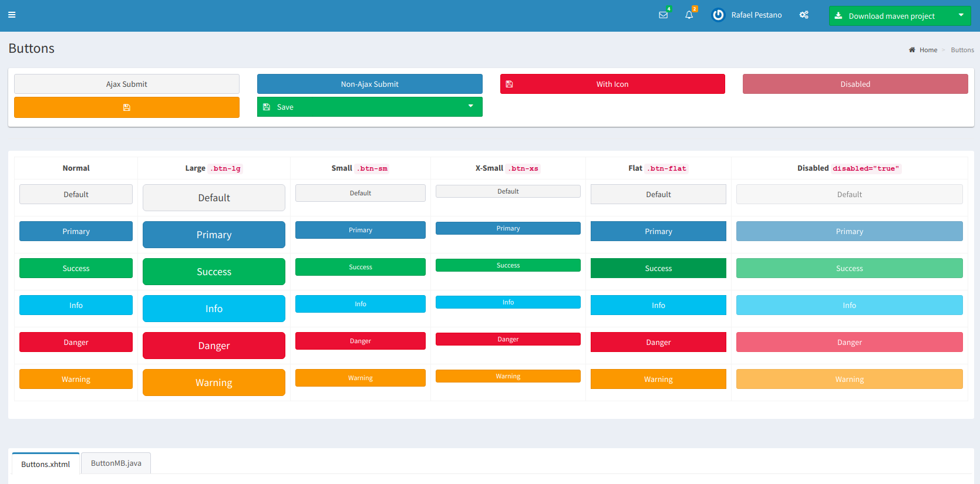Click the Download maven project button
Viewport: 980px width, 484px height.
pos(890,16)
